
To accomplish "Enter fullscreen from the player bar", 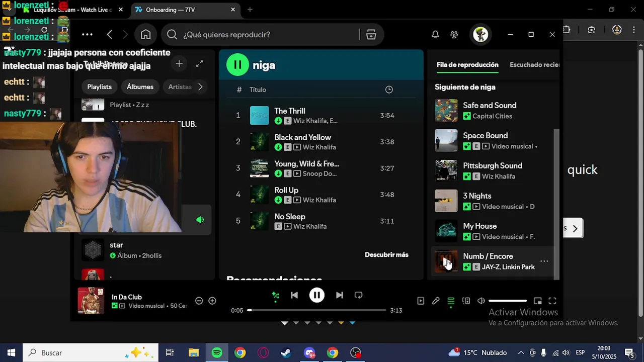I will tap(552, 301).
